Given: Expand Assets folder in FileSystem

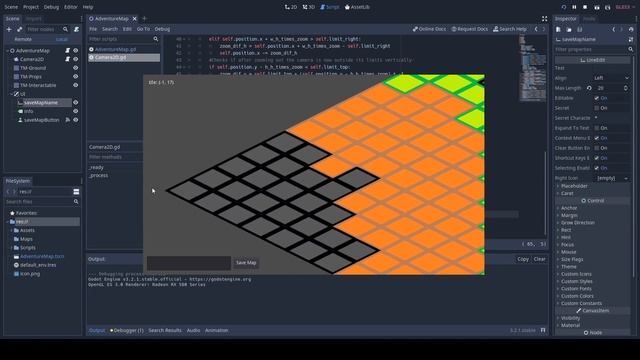Looking at the screenshot, I should click(11, 231).
